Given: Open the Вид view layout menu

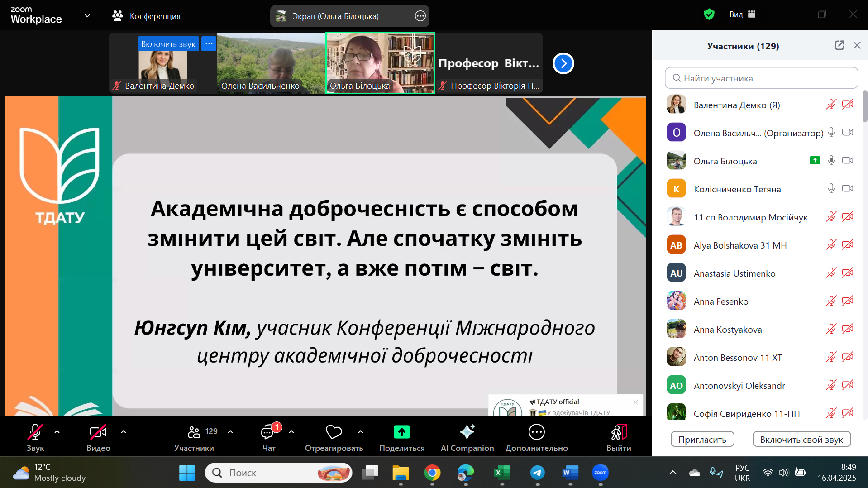Looking at the screenshot, I should click(742, 14).
